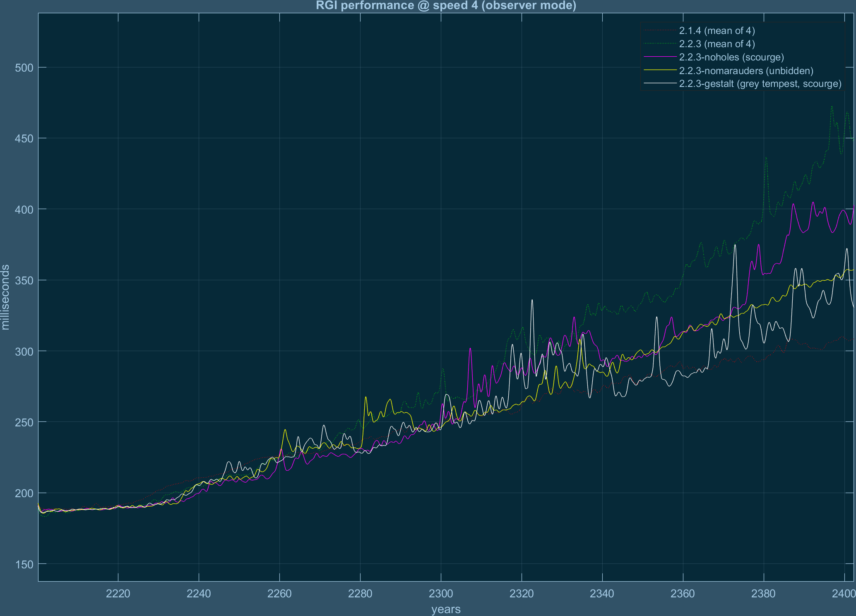
Task: Click the 2.2.3-noholes (scourge) legend label
Action: click(731, 57)
